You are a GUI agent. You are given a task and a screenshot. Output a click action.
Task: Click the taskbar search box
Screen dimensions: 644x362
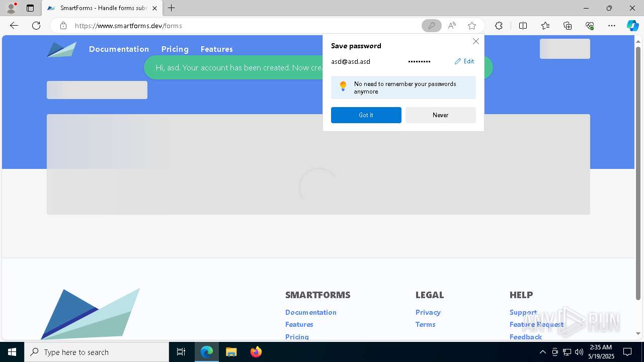click(x=97, y=352)
